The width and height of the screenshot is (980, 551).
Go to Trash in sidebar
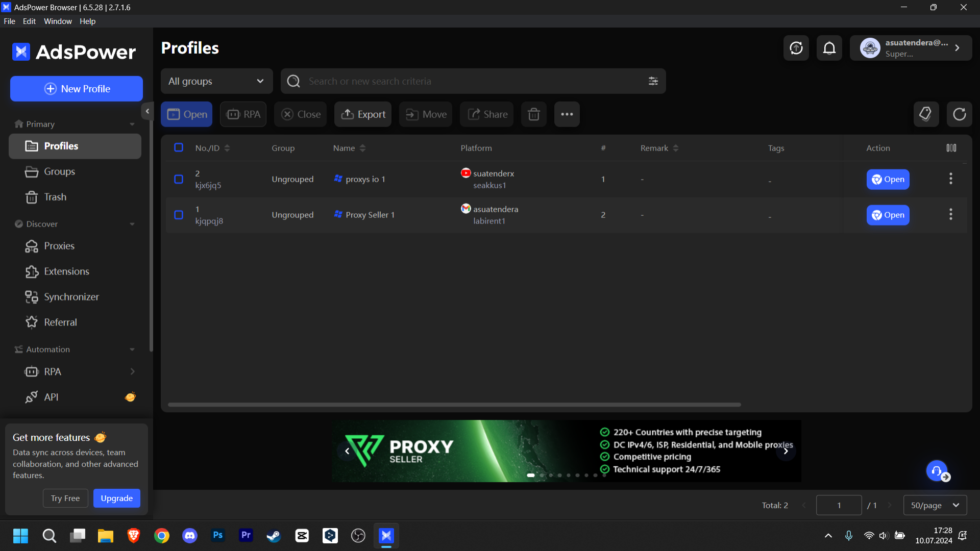[x=75, y=197]
